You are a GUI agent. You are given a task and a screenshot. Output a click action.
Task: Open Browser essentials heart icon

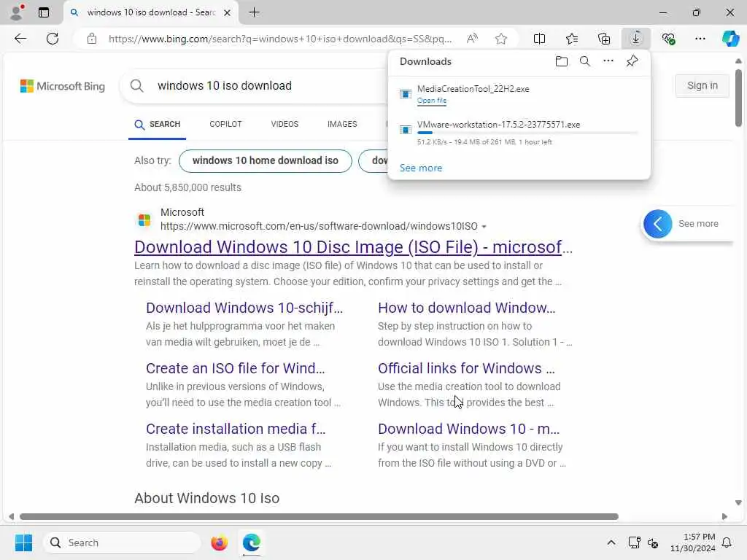(x=668, y=39)
